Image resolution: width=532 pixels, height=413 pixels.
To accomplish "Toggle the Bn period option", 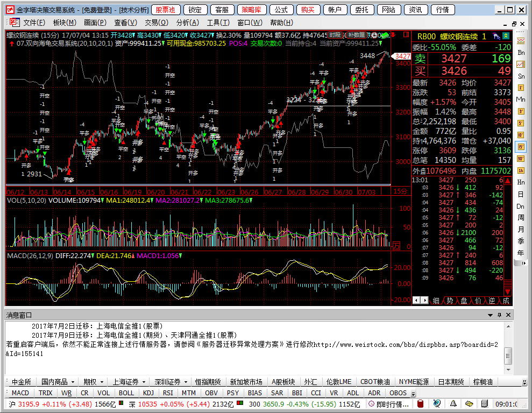I will pos(521,53).
